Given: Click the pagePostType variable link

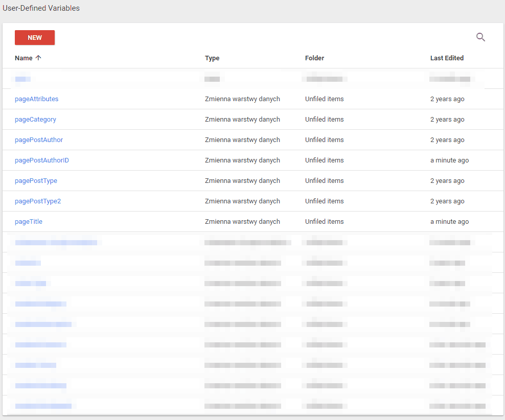Looking at the screenshot, I should pos(36,181).
